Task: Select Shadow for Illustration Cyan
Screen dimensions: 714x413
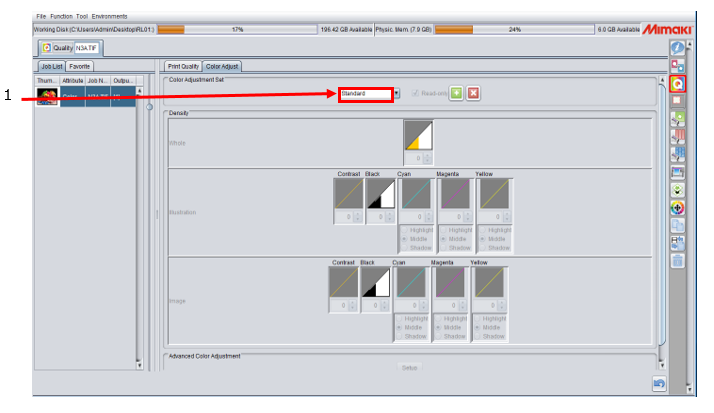Action: pyautogui.click(x=404, y=248)
